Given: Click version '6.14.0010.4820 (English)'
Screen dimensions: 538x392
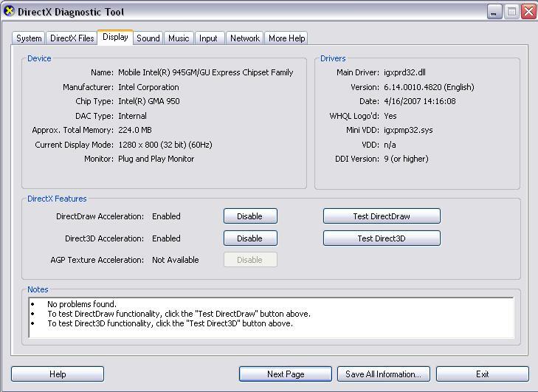Looking at the screenshot, I should point(429,87).
